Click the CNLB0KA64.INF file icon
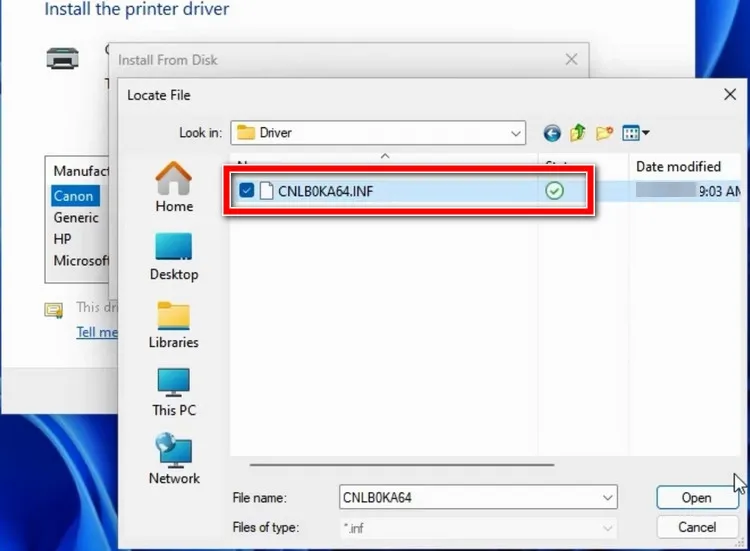This screenshot has width=750, height=551. click(266, 191)
